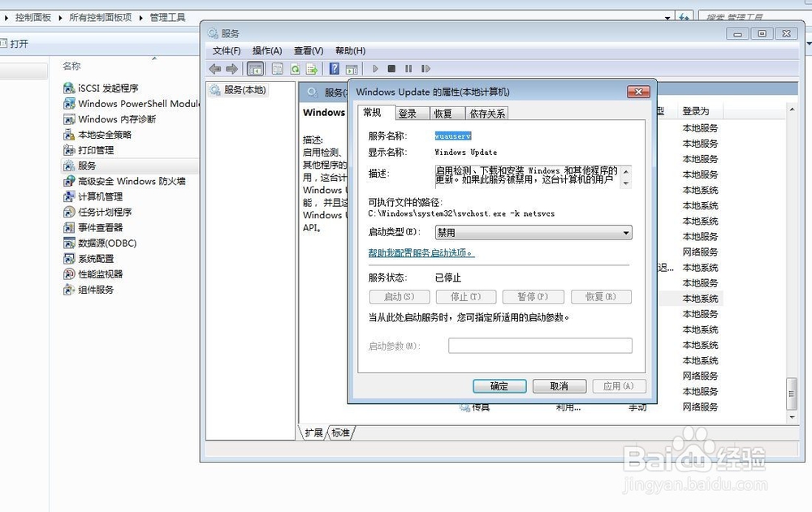Click services list scrollbar down arrow
This screenshot has width=812, height=512.
click(x=792, y=417)
